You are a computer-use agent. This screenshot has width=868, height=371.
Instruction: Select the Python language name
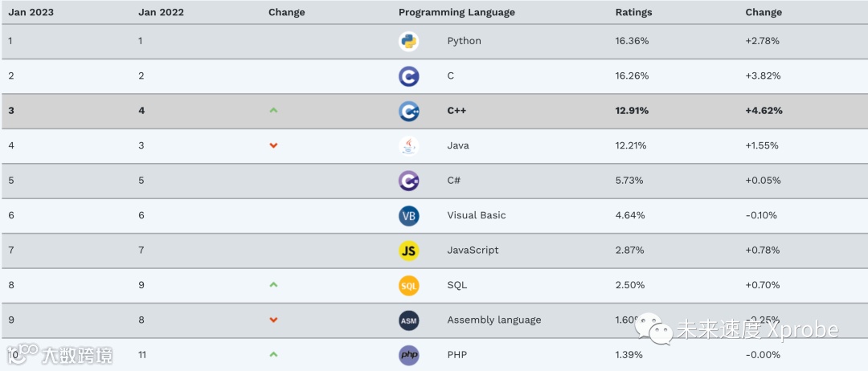(464, 41)
